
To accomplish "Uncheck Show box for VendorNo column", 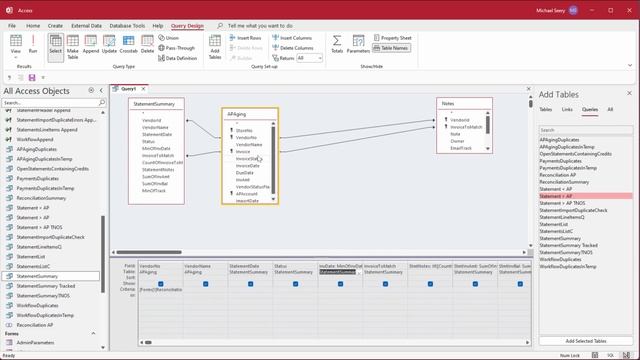I will tap(161, 284).
